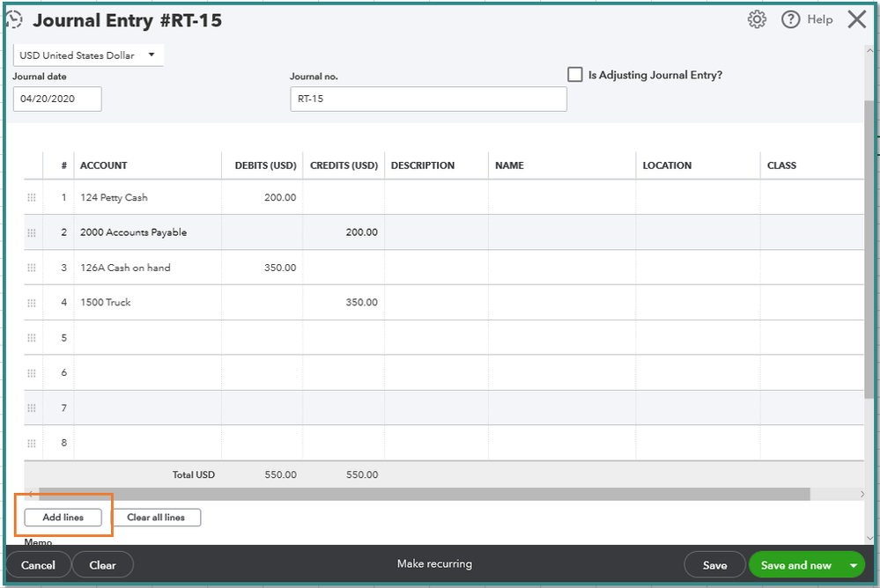Screen dimensions: 880x588
Task: Click the Help text label
Action: click(820, 19)
